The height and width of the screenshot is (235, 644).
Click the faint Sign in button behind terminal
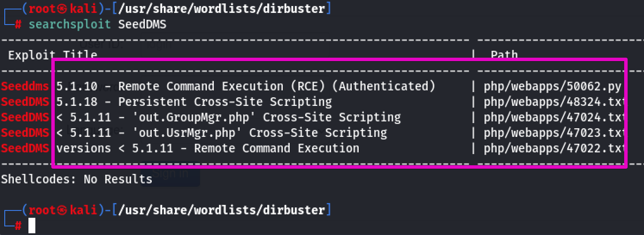170,174
